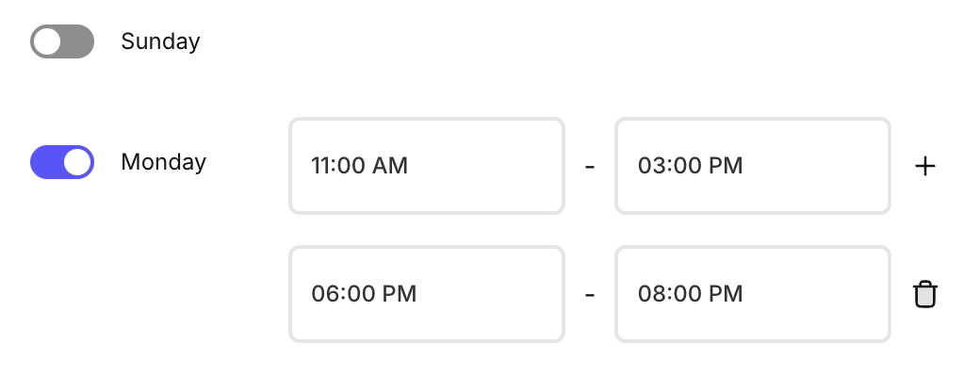Open the 03:00 PM end time field
This screenshot has height=377, width=980.
(x=752, y=166)
